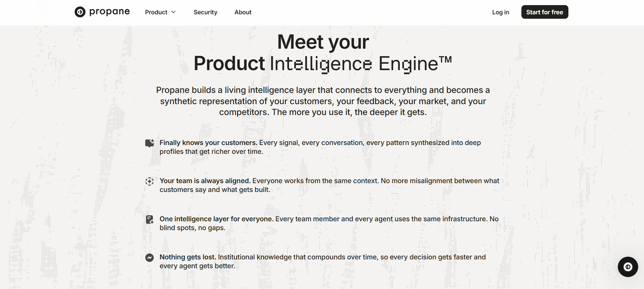Expand the Product dropdown chevron
The width and height of the screenshot is (644, 289).
(x=173, y=12)
